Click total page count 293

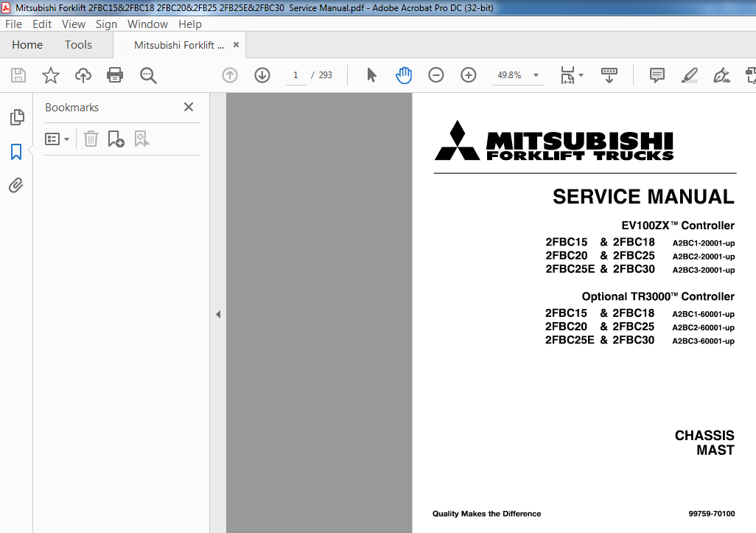[x=326, y=75]
